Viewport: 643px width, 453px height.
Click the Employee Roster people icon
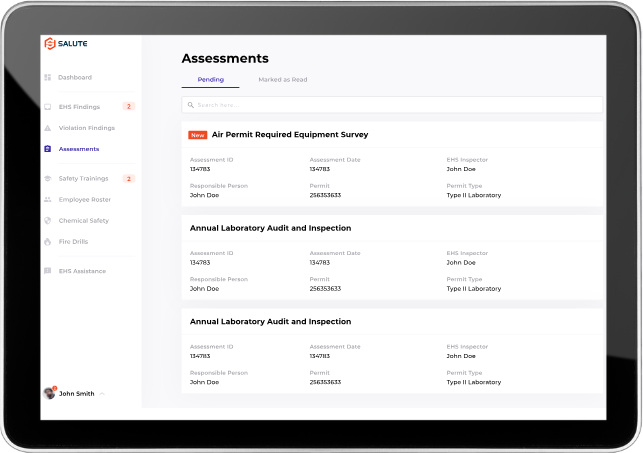click(x=48, y=199)
